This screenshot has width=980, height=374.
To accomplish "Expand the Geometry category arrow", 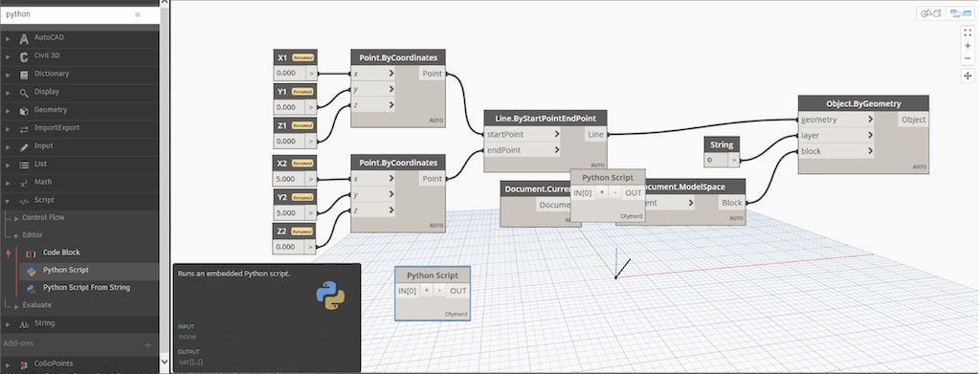I will click(8, 111).
